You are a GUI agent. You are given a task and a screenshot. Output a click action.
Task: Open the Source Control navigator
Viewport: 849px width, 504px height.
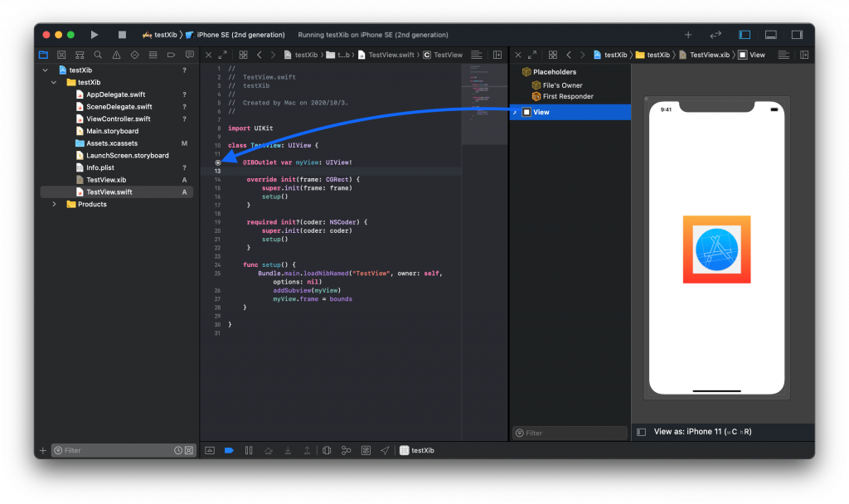pos(61,55)
